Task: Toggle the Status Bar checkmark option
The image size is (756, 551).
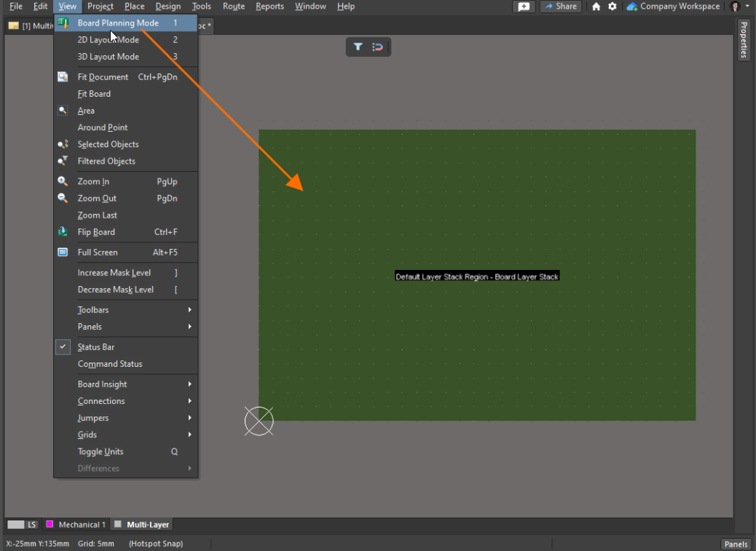Action: (96, 347)
